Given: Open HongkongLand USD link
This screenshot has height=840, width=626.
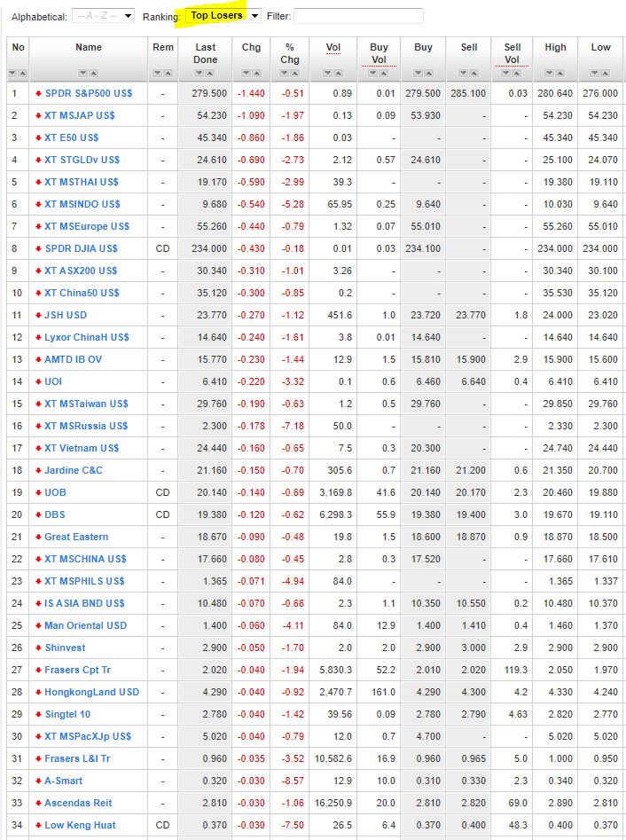Looking at the screenshot, I should (91, 692).
